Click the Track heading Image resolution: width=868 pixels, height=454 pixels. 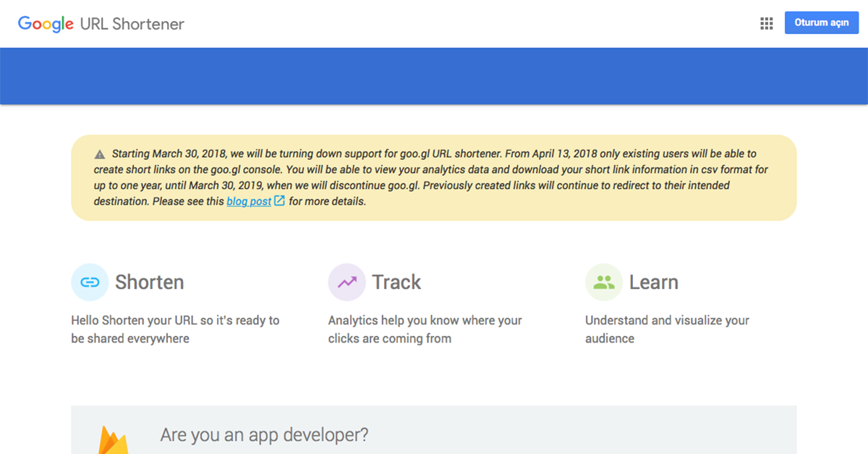click(x=397, y=282)
